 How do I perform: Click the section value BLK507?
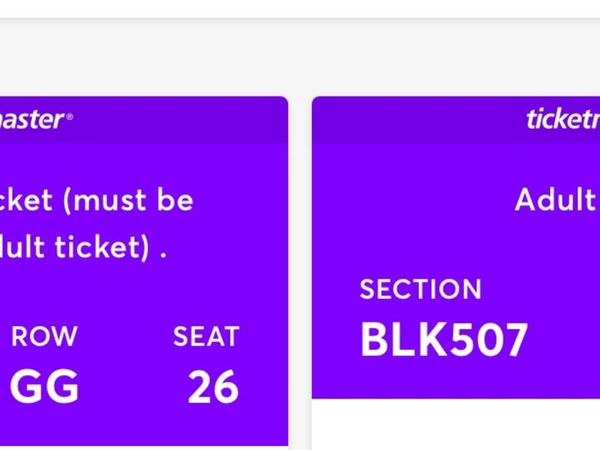pyautogui.click(x=443, y=340)
